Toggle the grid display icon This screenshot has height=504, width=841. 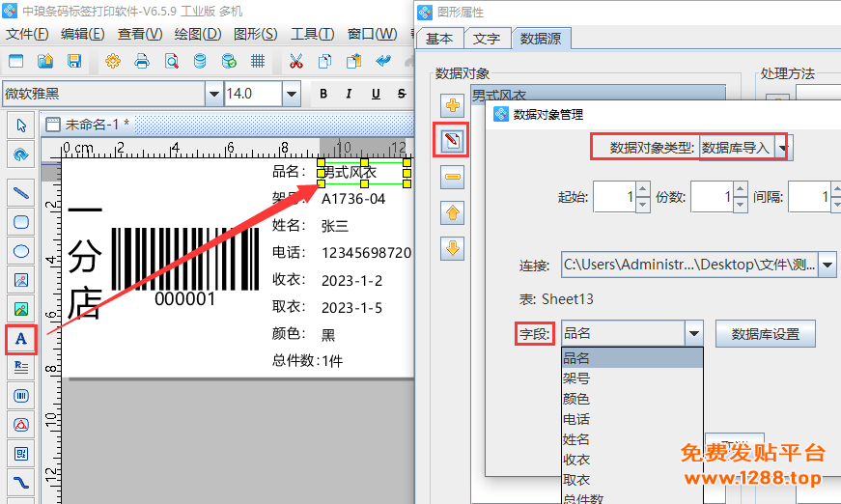[258, 61]
